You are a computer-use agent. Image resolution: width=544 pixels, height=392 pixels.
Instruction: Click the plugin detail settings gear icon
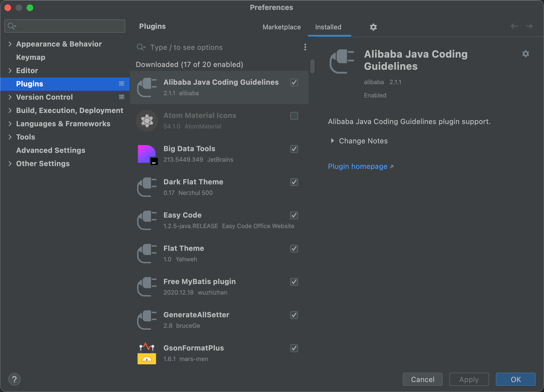[x=525, y=54]
